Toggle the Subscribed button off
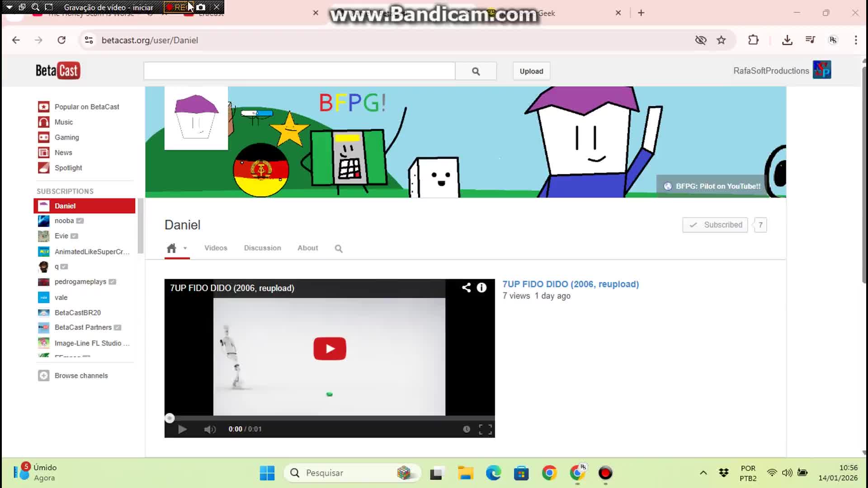 pyautogui.click(x=715, y=225)
